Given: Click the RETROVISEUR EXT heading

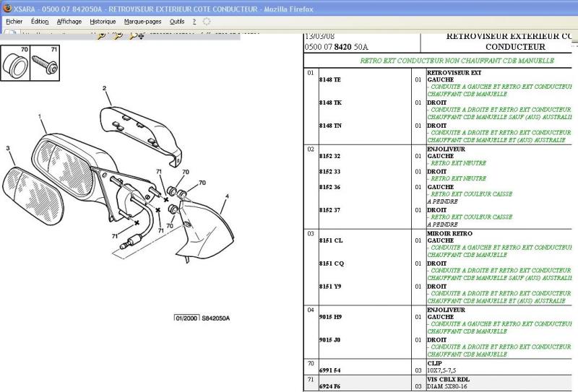Looking at the screenshot, I should 454,73.
